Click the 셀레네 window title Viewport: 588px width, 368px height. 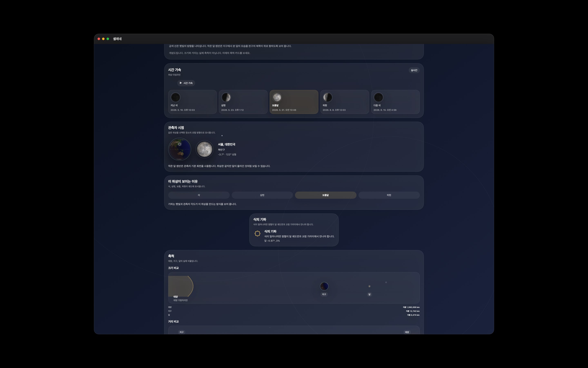click(x=117, y=39)
